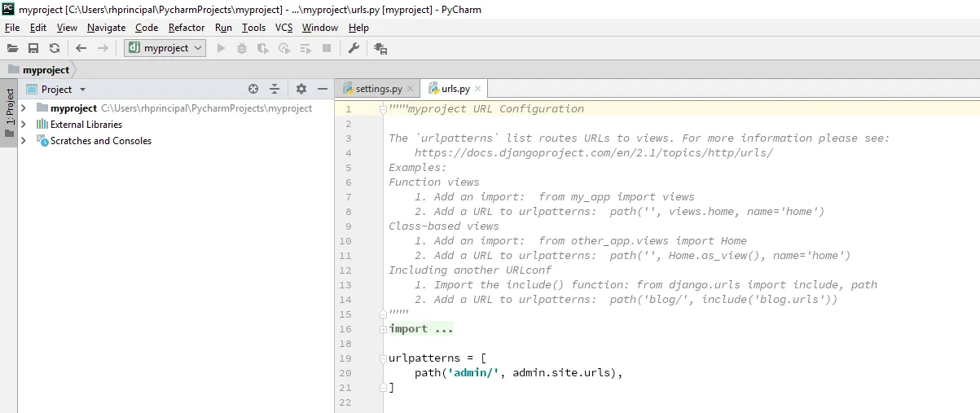980x413 pixels.
Task: Open the File menu
Action: click(12, 28)
